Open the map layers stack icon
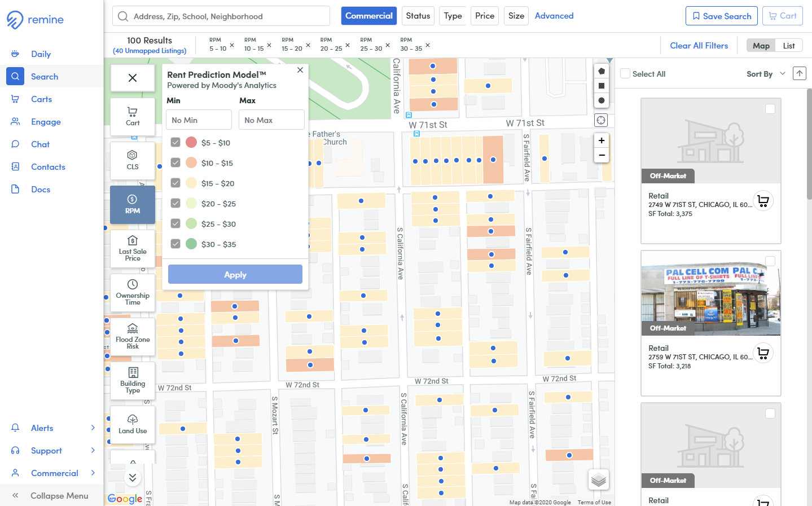 [x=599, y=480]
